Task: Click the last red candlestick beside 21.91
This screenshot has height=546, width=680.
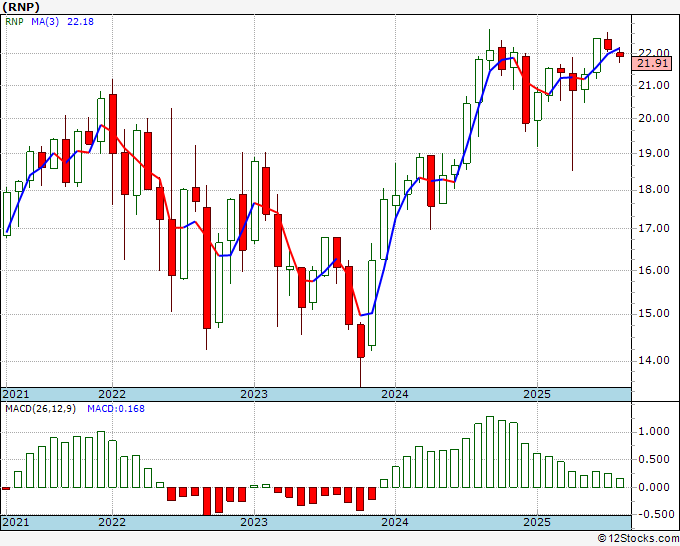Action: pyautogui.click(x=620, y=54)
